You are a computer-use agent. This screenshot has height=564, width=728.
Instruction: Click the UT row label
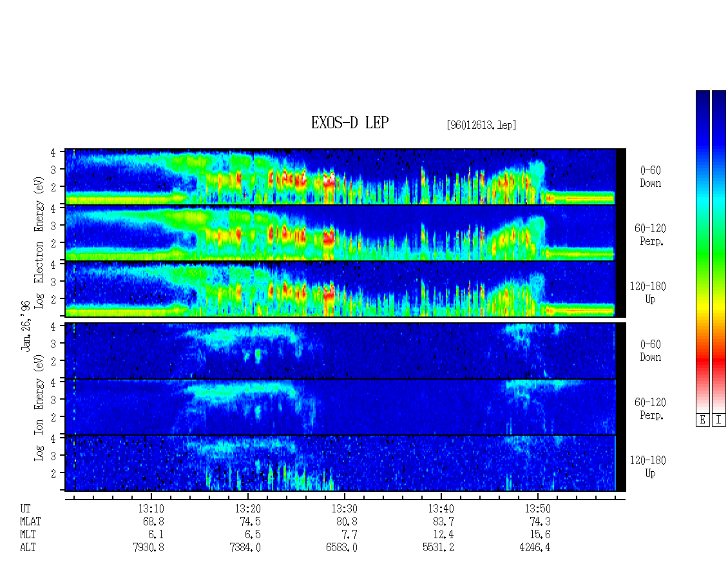click(25, 509)
